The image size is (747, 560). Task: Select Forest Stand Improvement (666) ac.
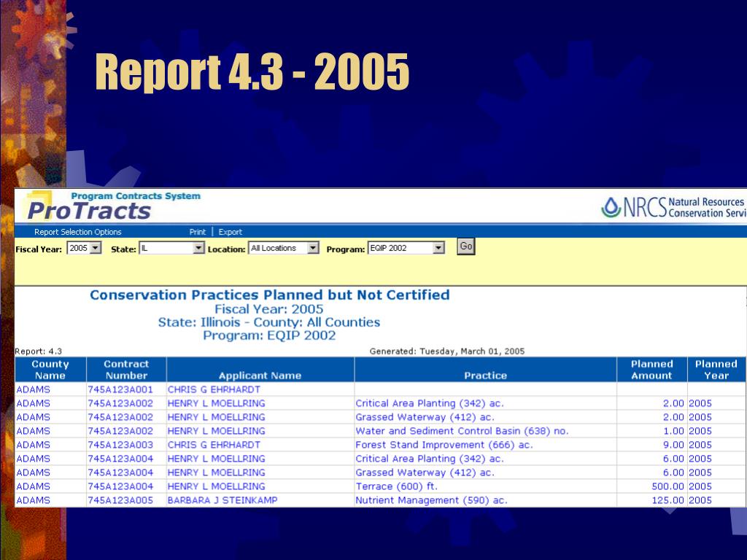[x=444, y=445]
